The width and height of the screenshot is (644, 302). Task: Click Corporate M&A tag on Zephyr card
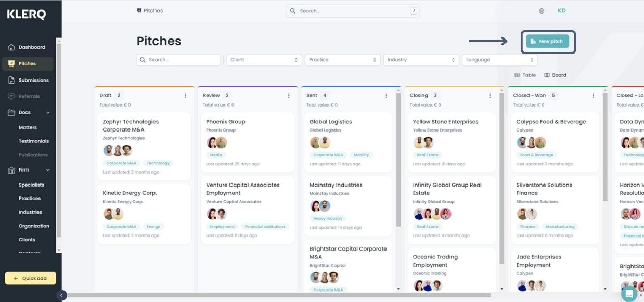tap(121, 163)
